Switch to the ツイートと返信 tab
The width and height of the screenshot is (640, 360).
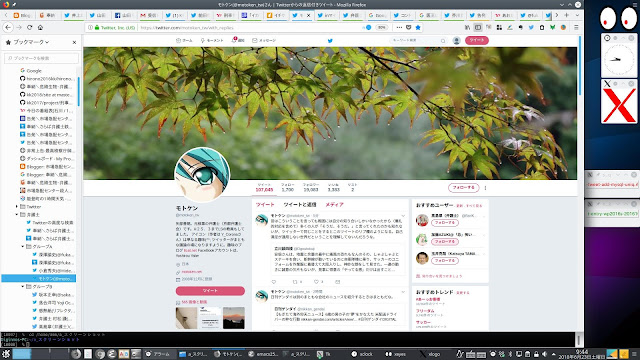tap(300, 204)
